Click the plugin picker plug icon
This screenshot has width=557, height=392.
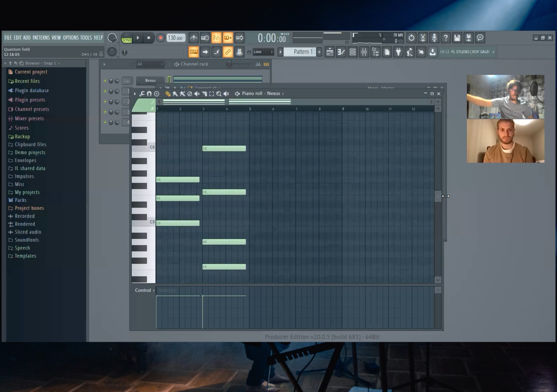click(x=398, y=52)
